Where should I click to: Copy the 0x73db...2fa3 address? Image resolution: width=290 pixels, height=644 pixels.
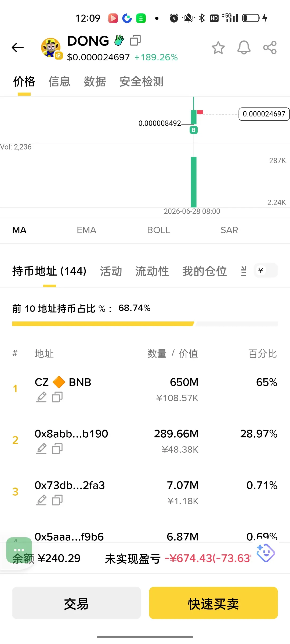point(57,500)
